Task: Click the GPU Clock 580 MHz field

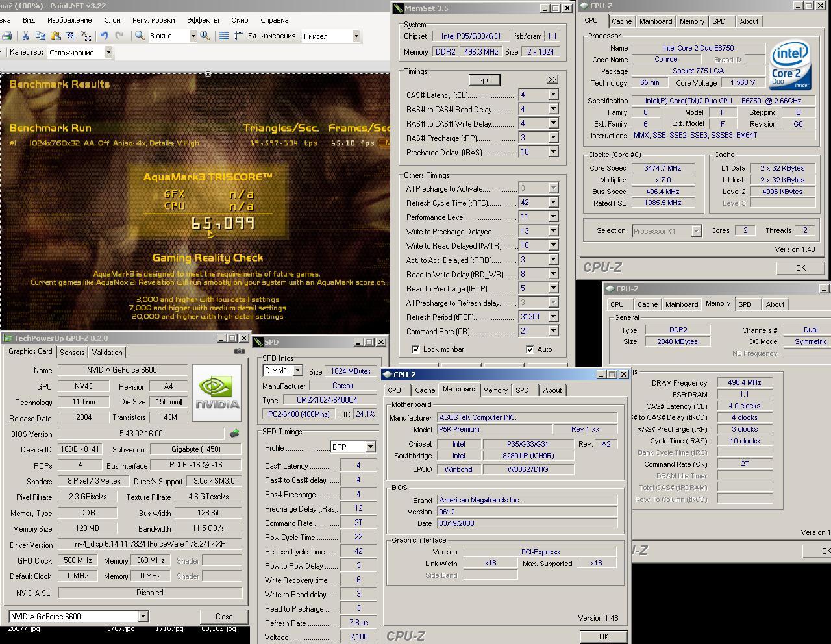Action: (x=77, y=560)
